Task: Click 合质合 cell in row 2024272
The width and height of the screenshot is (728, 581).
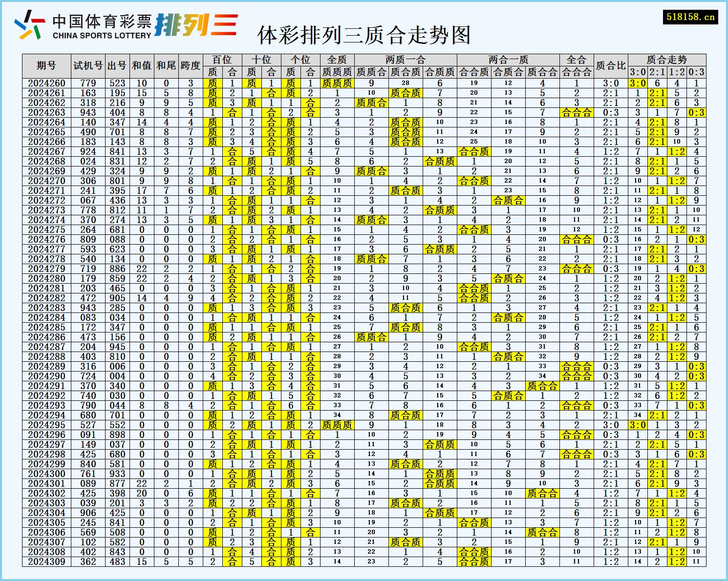Action: point(508,200)
